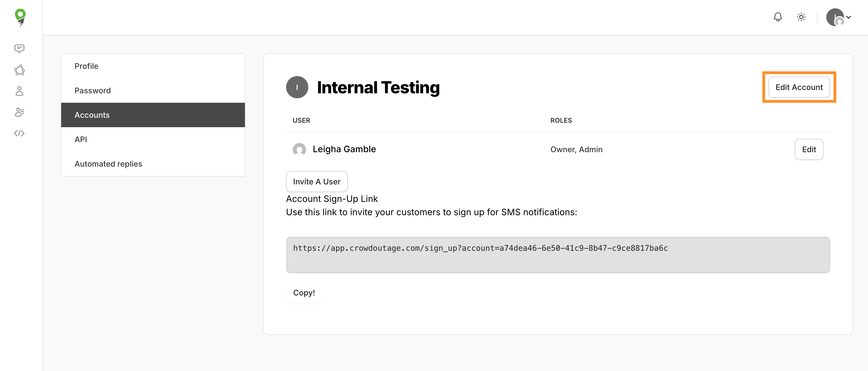Expand the account menu chevron
Screen dimensions: 868x371
(x=848, y=17)
